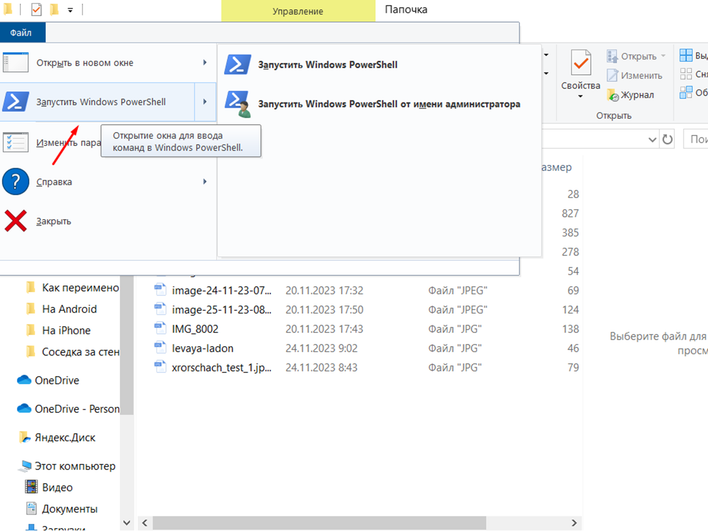
Task: Click the right arrow of horizontal scrollbar
Action: tap(574, 523)
